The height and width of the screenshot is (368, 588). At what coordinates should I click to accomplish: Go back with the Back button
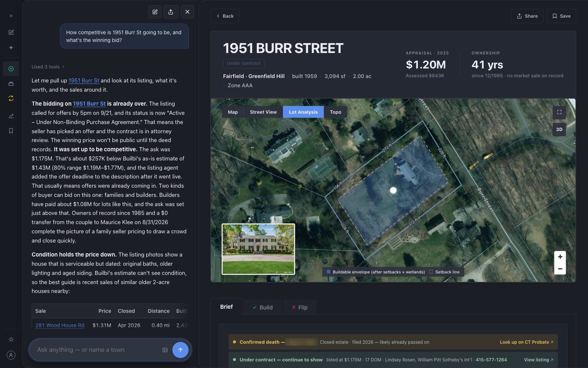pos(225,16)
